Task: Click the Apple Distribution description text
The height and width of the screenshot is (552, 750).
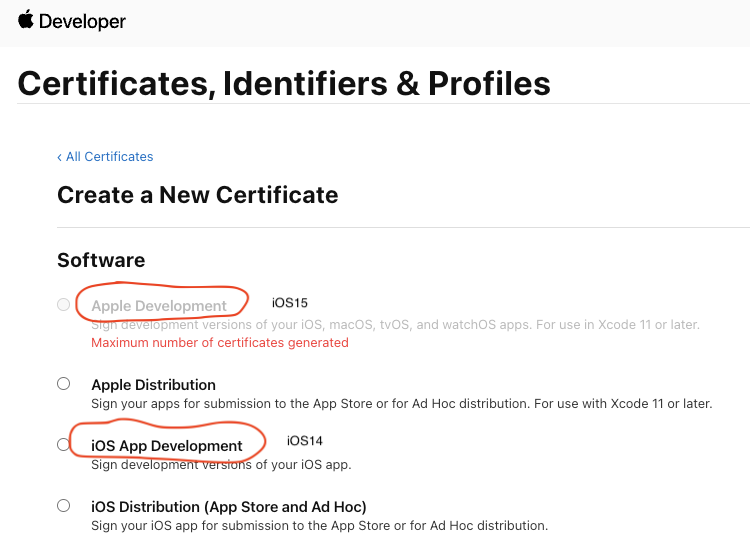Action: click(401, 404)
